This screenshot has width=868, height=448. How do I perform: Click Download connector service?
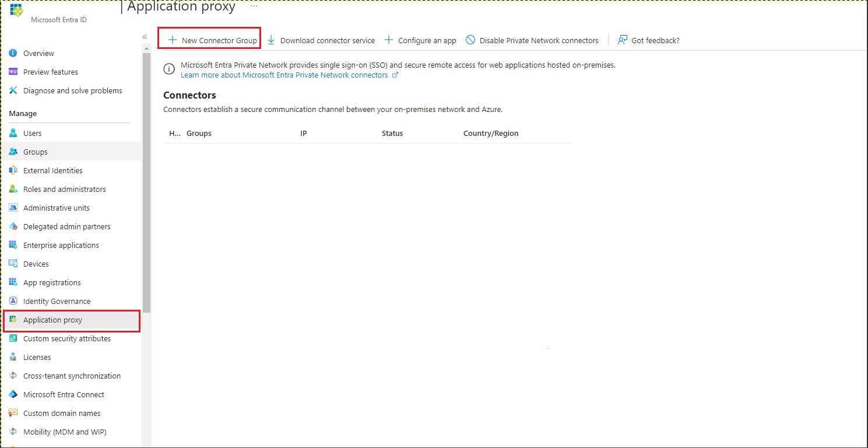pyautogui.click(x=321, y=40)
